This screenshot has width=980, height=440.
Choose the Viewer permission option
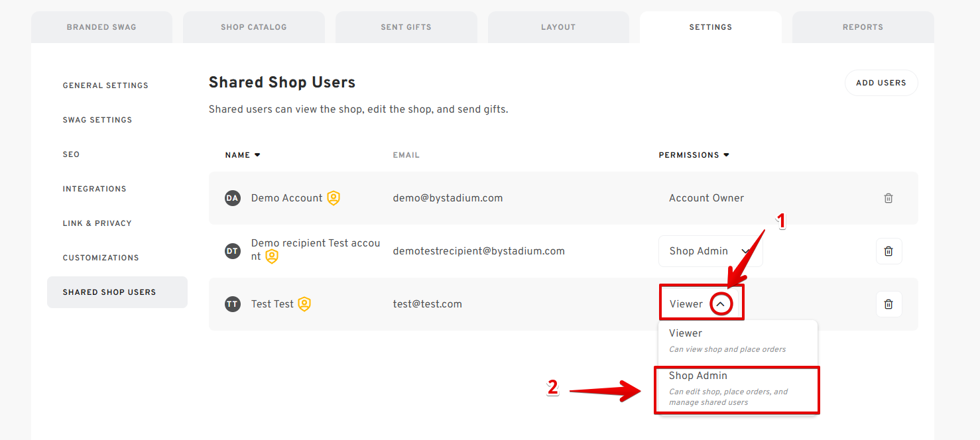pos(737,341)
